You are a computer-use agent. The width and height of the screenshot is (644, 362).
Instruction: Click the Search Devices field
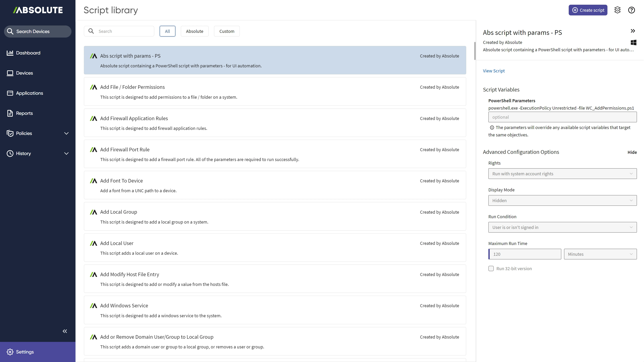click(38, 32)
